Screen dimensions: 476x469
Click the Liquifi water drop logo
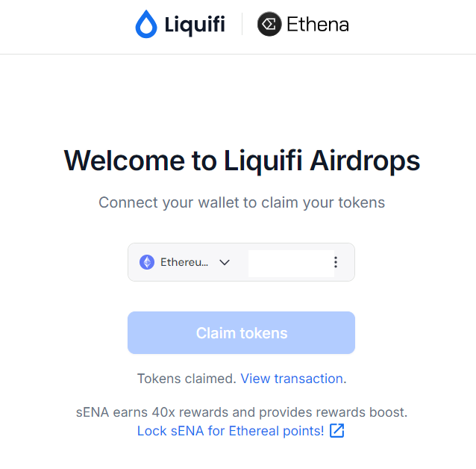pos(146,24)
